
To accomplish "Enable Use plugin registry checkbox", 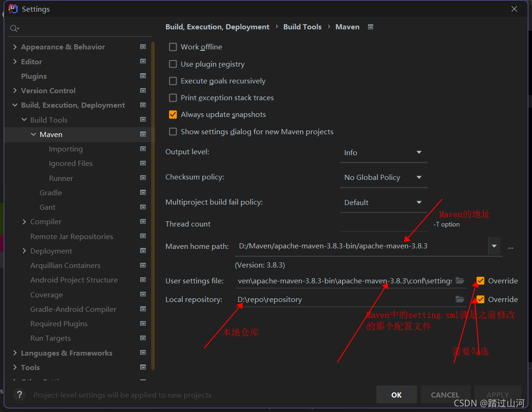I will click(173, 64).
